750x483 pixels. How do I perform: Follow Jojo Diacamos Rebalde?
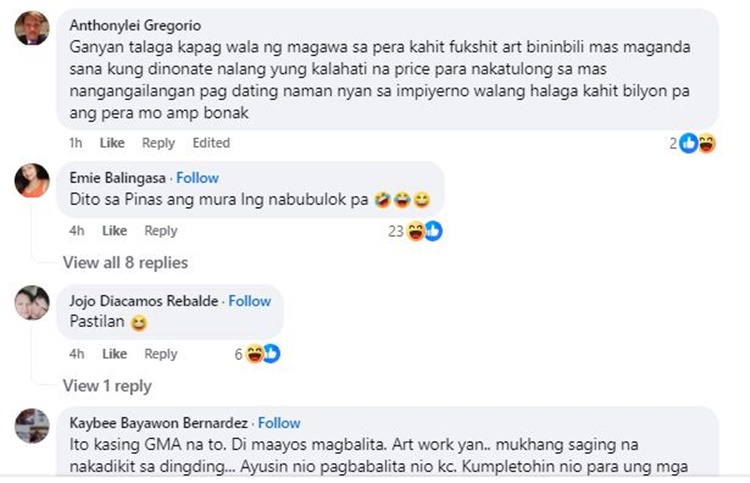click(x=249, y=300)
